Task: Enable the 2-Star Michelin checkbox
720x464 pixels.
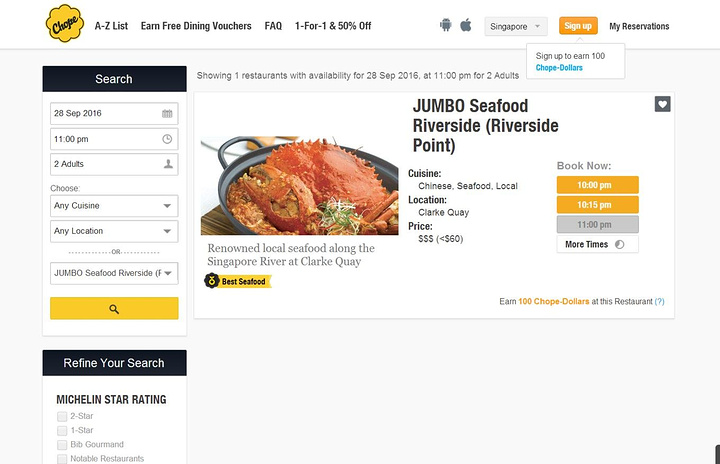Action: pyautogui.click(x=62, y=416)
